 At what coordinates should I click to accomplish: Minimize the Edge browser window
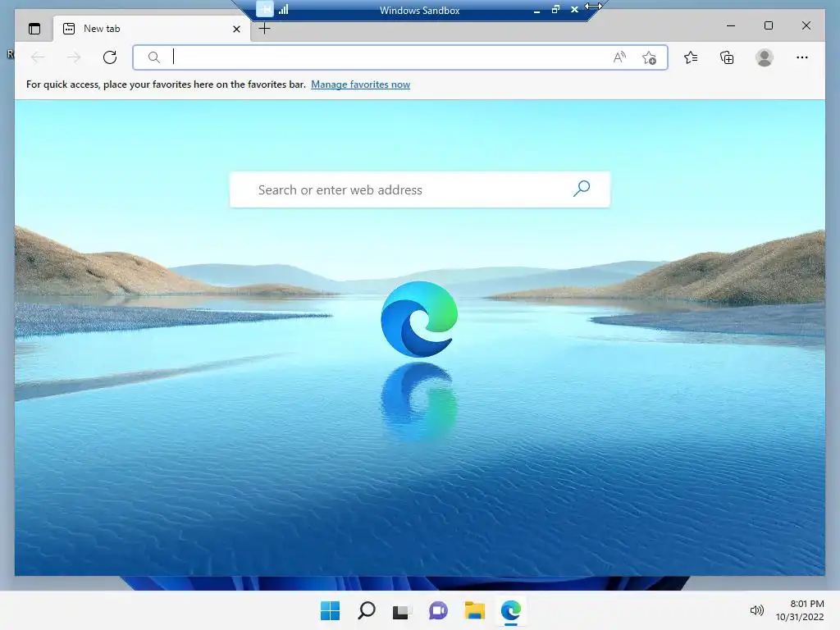[731, 25]
